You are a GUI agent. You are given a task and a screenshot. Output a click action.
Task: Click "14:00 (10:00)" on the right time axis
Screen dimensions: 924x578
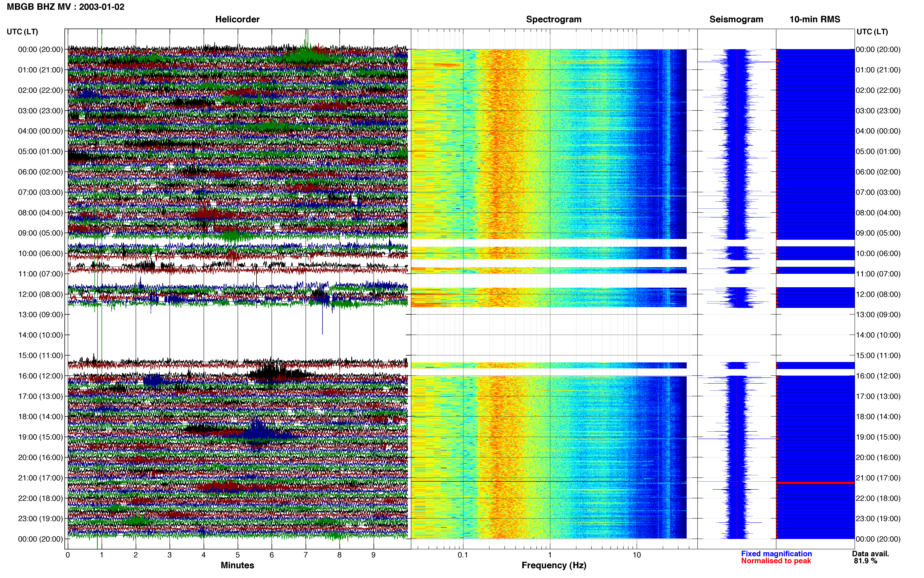click(x=878, y=335)
